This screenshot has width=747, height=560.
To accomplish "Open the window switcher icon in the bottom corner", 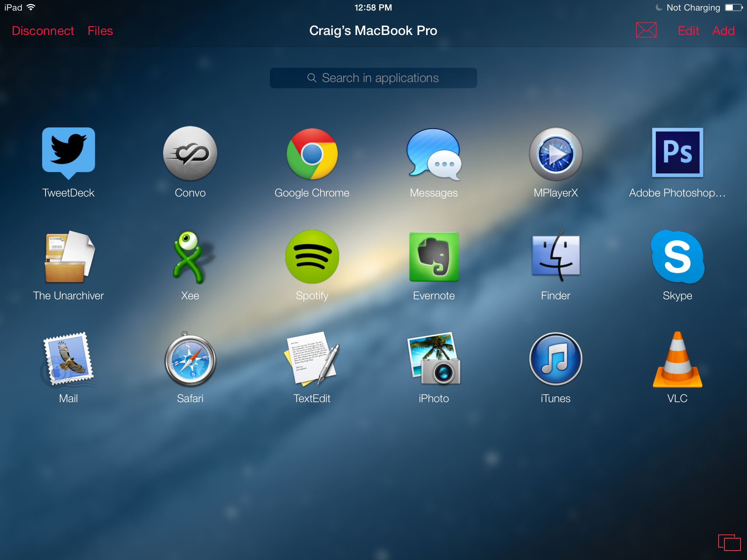I will click(x=729, y=542).
